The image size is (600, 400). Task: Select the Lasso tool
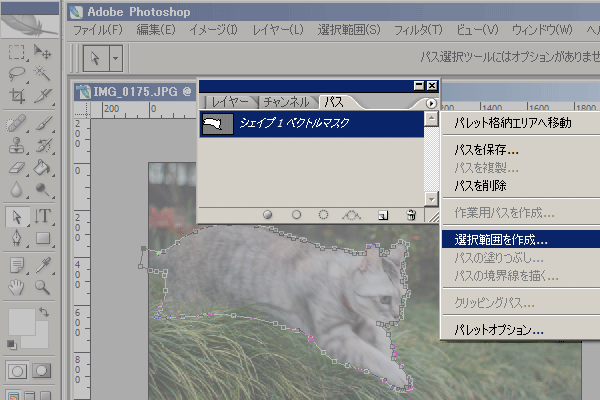(x=17, y=73)
